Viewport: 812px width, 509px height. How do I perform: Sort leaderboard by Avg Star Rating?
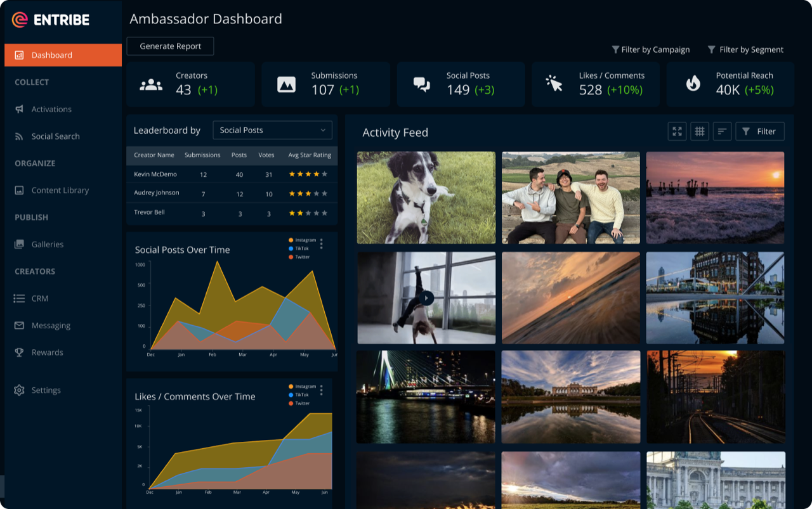(x=310, y=155)
